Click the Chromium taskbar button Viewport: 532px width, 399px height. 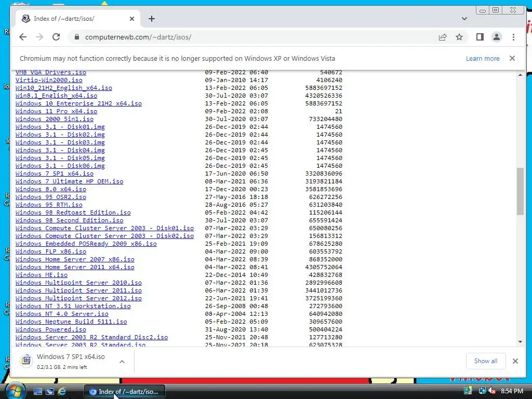coord(125,392)
